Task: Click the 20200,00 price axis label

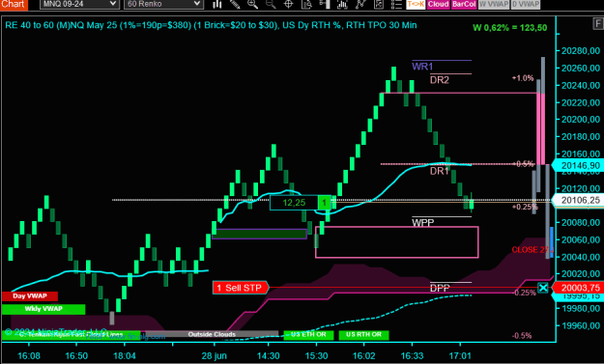Action: (x=581, y=120)
